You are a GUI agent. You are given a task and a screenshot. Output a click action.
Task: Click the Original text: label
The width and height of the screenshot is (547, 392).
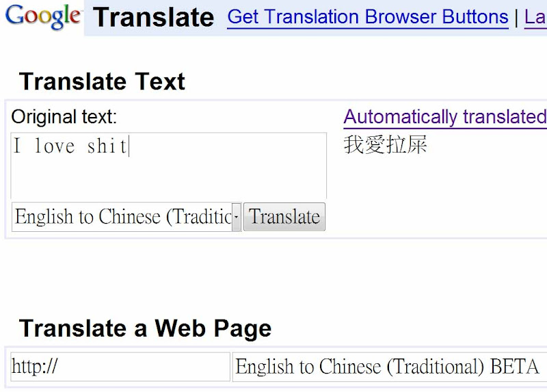(64, 117)
